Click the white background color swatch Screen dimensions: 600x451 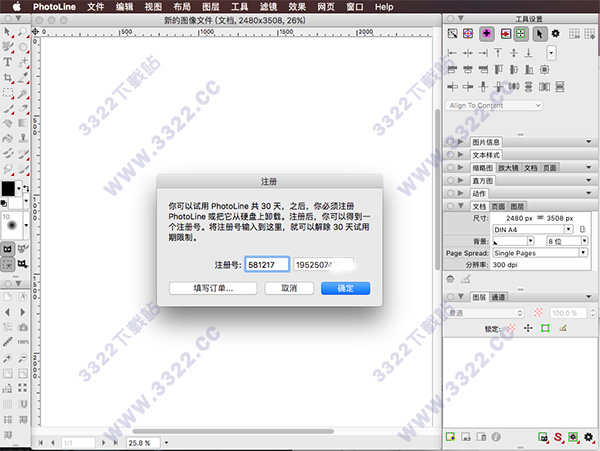coord(15,203)
